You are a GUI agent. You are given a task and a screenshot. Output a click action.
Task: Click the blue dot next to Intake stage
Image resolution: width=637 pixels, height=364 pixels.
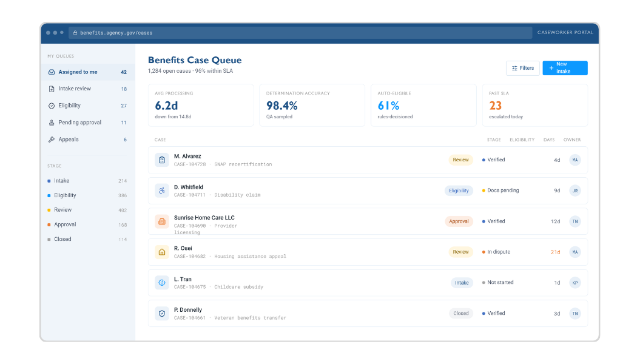[x=49, y=181]
